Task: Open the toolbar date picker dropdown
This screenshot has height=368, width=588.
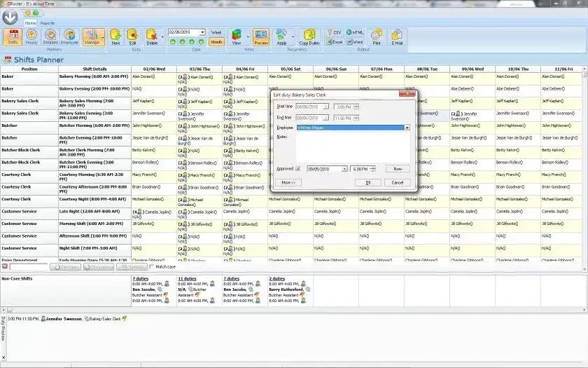Action: point(202,32)
